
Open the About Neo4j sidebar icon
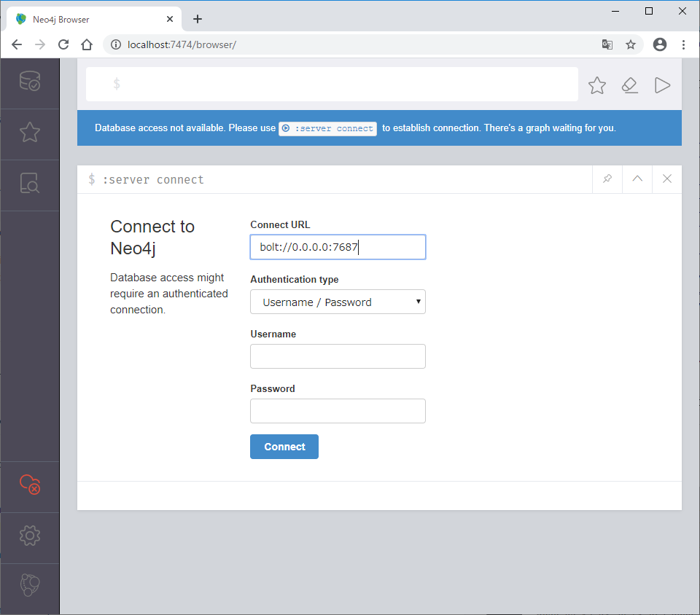[30, 585]
